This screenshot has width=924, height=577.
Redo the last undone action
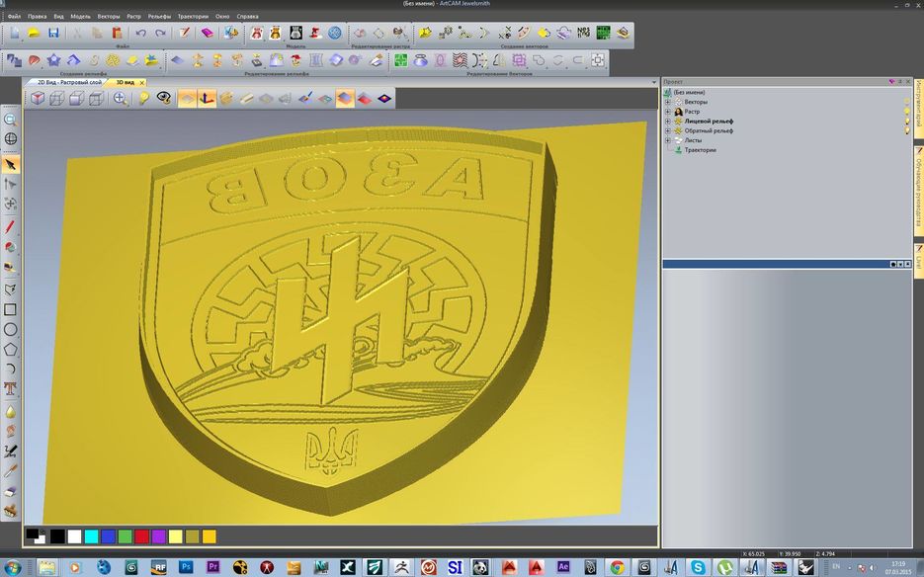160,33
